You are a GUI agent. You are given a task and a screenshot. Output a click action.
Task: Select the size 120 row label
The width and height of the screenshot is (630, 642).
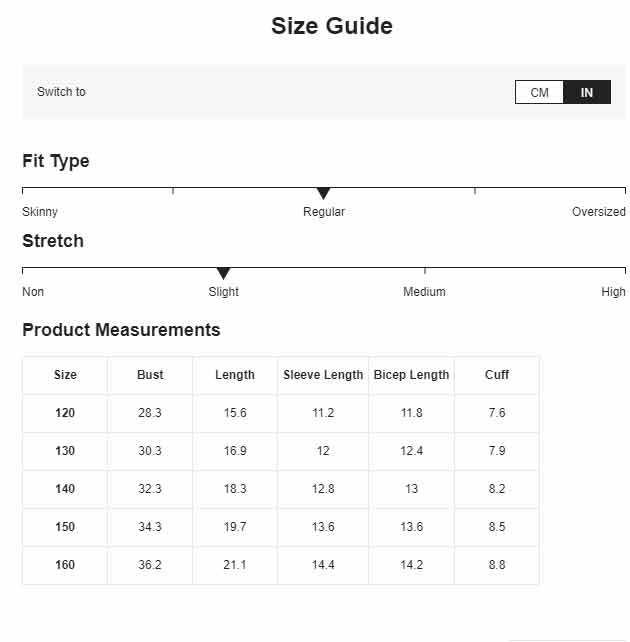(65, 413)
